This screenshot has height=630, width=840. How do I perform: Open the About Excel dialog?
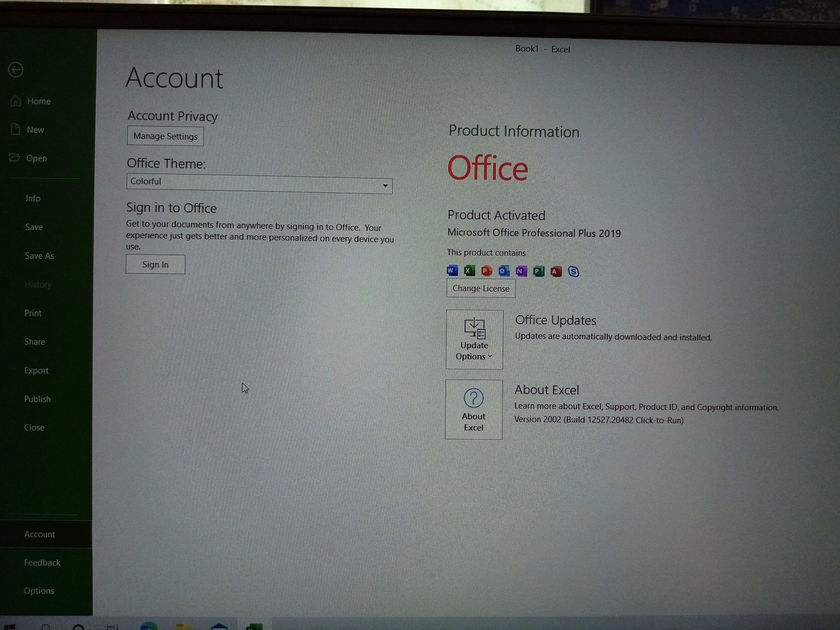click(x=474, y=409)
